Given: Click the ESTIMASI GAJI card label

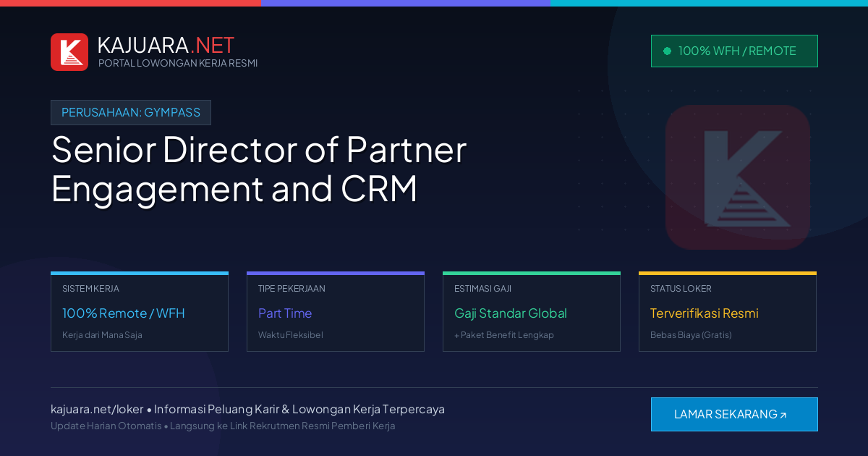Looking at the screenshot, I should (x=482, y=288).
